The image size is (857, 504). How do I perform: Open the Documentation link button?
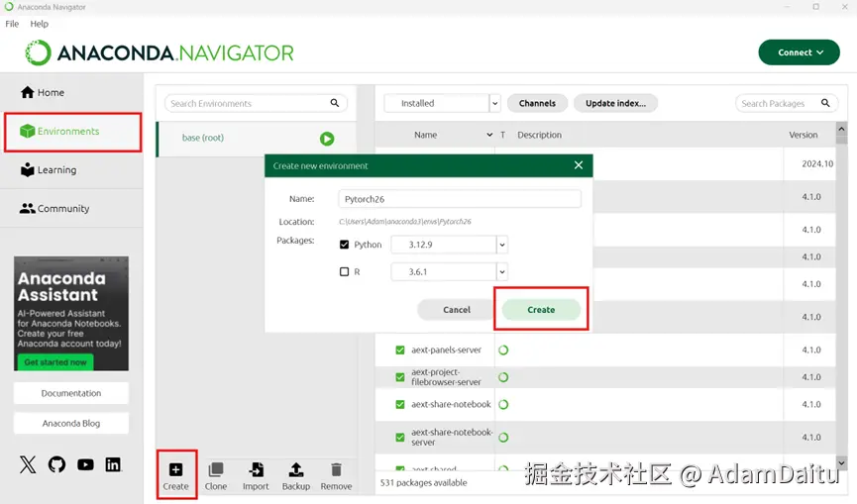pos(71,393)
